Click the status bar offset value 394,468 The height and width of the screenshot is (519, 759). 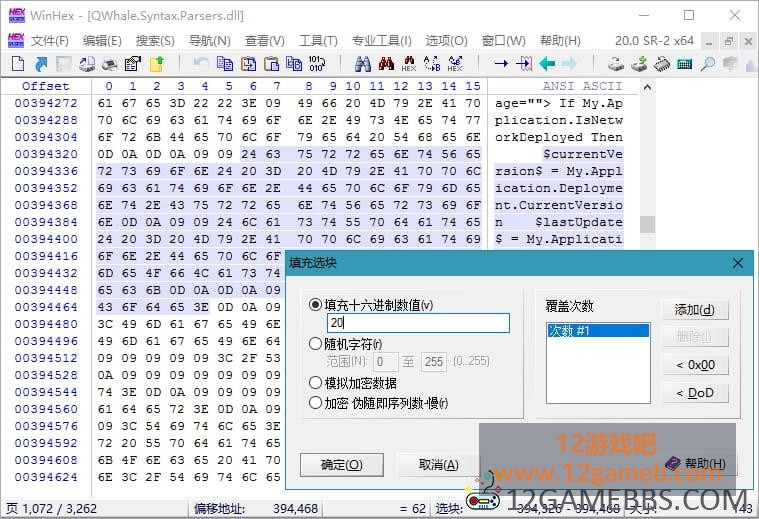[295, 508]
